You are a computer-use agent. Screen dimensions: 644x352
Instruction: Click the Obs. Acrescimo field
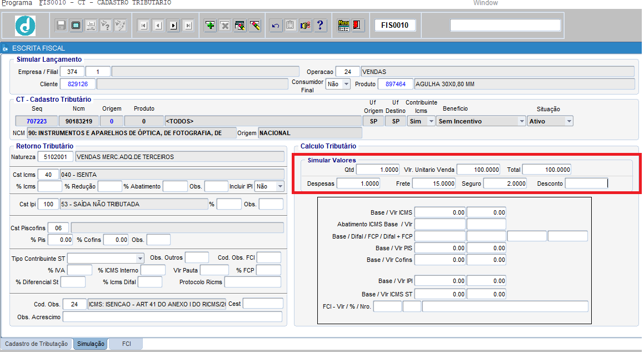coord(172,317)
